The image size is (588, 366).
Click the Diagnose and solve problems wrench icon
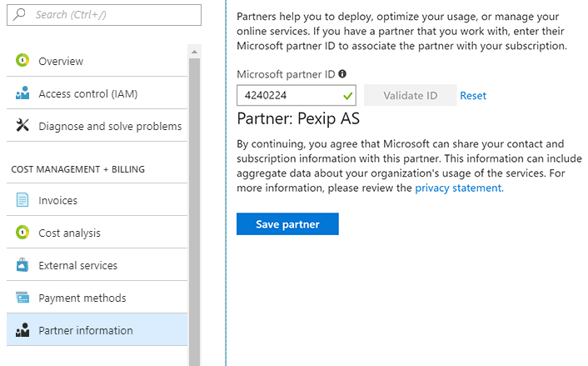tap(22, 126)
